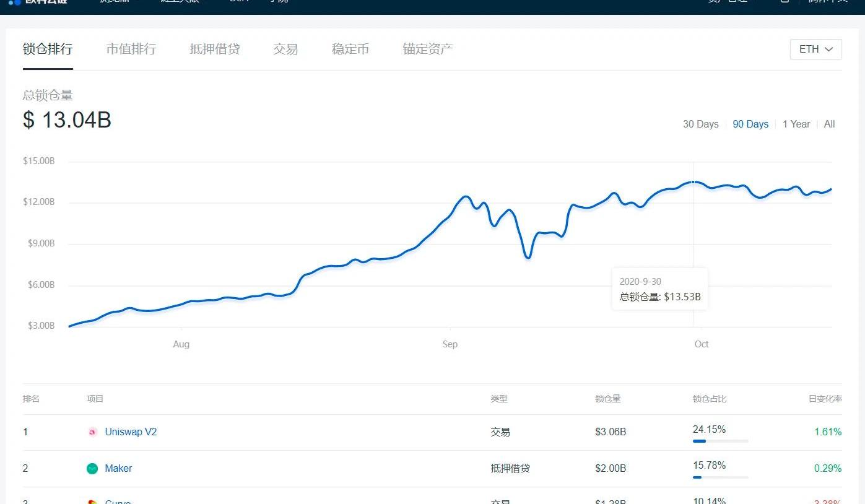The image size is (865, 504).
Task: Open the Maker project link
Action: (x=118, y=469)
